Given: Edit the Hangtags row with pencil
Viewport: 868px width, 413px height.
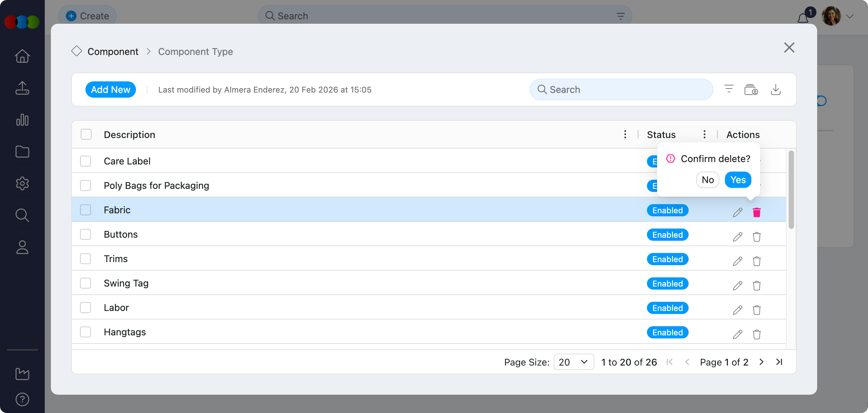Looking at the screenshot, I should point(737,334).
